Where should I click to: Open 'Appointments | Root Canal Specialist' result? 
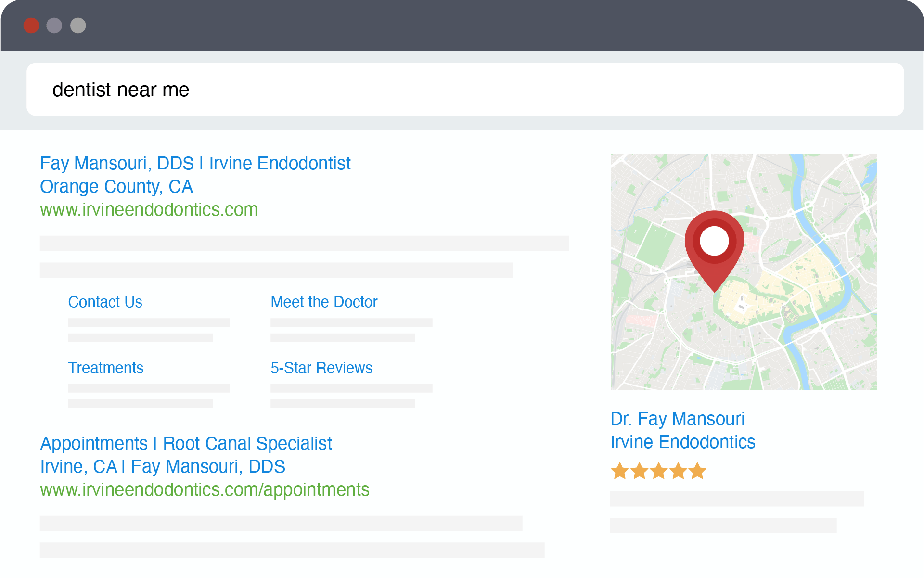pyautogui.click(x=186, y=444)
